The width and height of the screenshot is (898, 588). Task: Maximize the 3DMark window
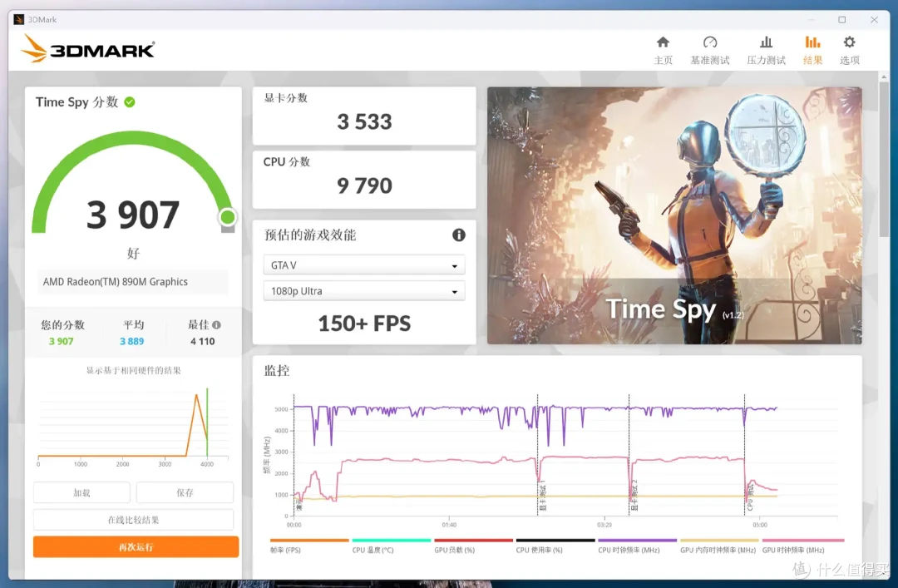pos(841,19)
